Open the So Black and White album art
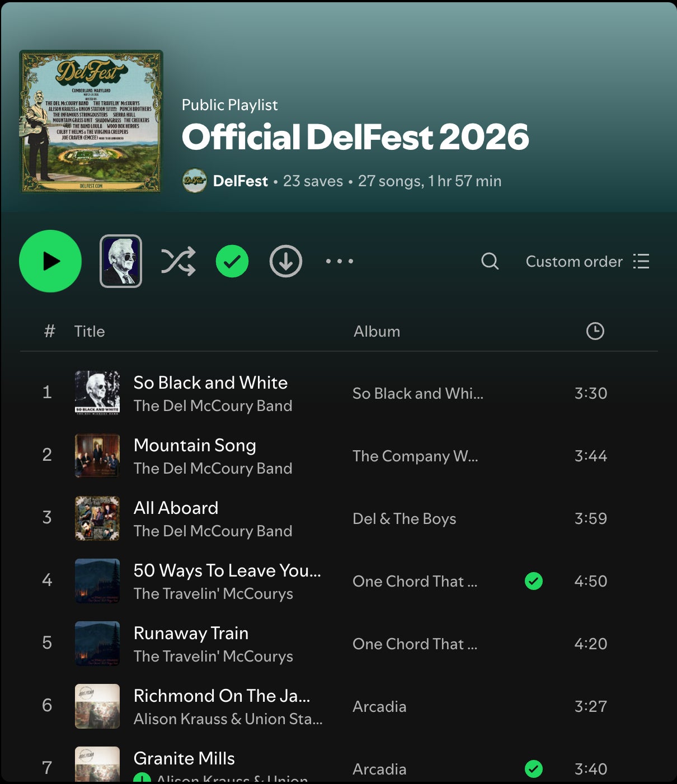The image size is (677, 784). 97,393
